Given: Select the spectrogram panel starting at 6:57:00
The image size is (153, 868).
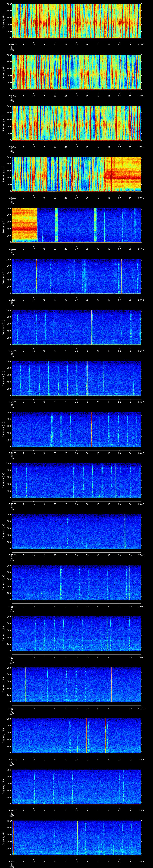Looking at the screenshot, I should tap(77, 583).
